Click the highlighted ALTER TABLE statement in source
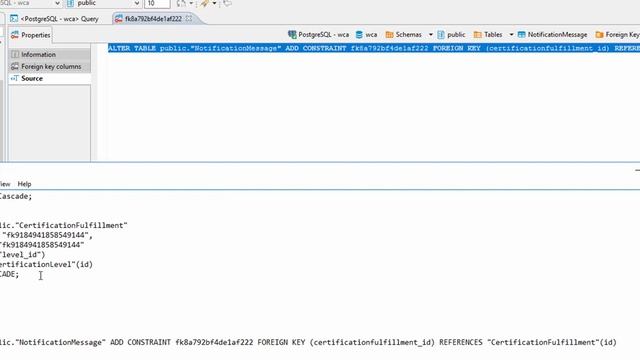The width and height of the screenshot is (640, 360). point(374,48)
